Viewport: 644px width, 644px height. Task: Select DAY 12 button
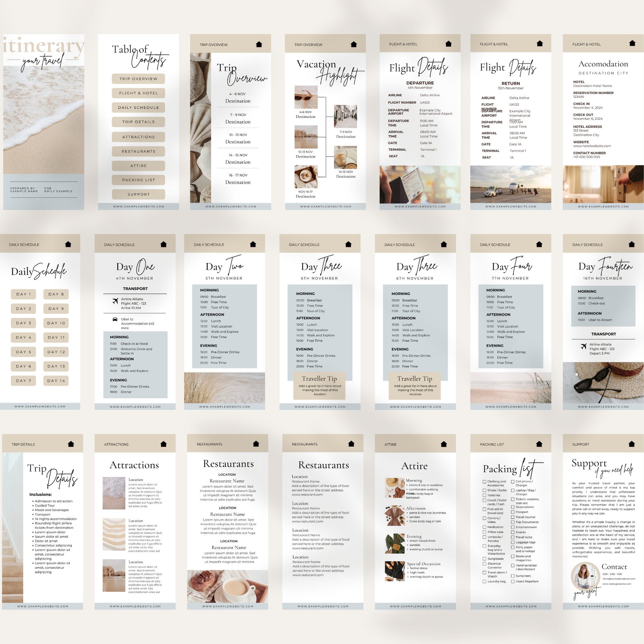pyautogui.click(x=56, y=352)
